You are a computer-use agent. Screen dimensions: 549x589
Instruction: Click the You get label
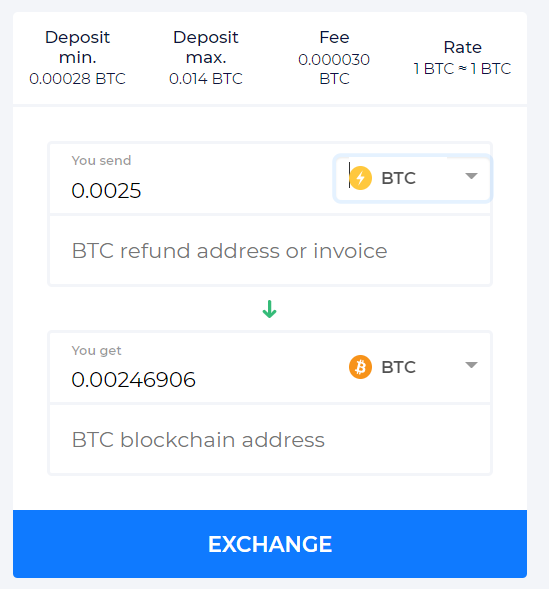tap(97, 350)
